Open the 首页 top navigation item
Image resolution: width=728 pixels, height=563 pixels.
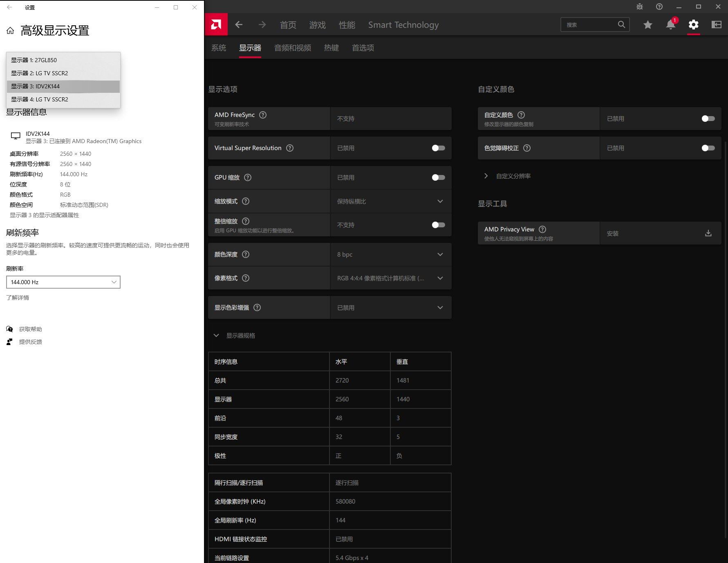point(288,25)
